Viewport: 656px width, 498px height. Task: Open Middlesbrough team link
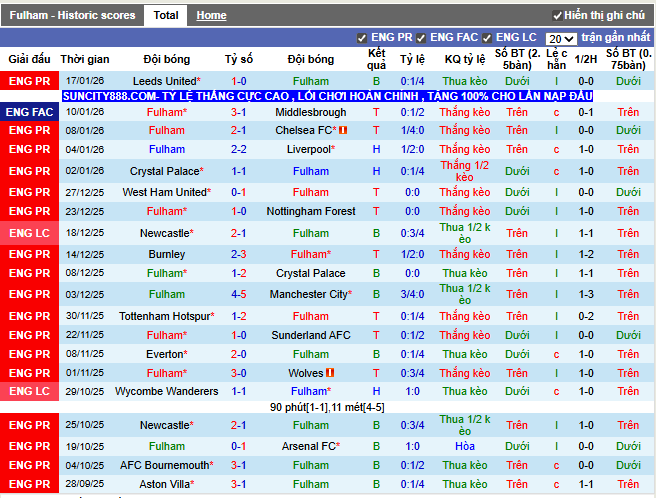[310, 112]
